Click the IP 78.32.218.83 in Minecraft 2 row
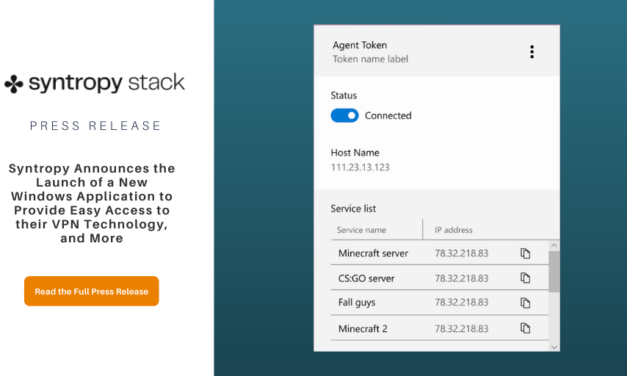Screen dimensions: 627x376 pyautogui.click(x=461, y=329)
